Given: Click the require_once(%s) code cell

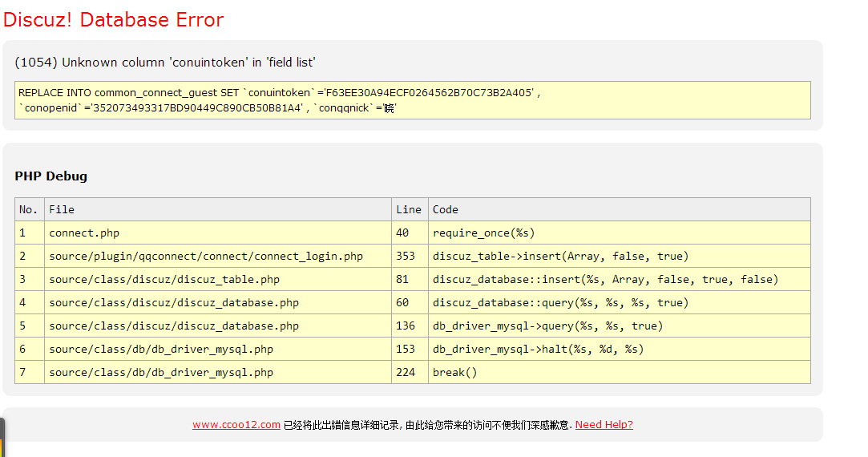Looking at the screenshot, I should pos(483,233).
